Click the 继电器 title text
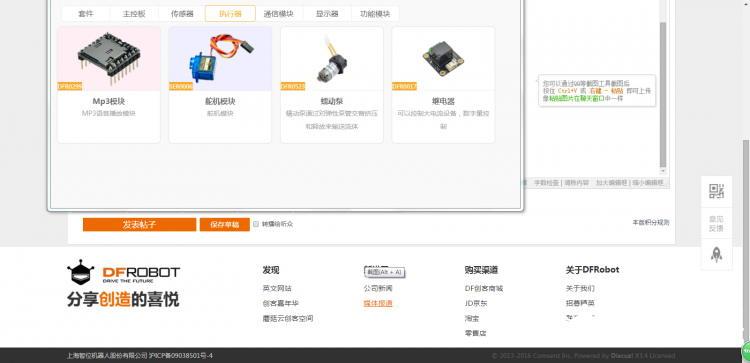750x363 pixels. [443, 101]
